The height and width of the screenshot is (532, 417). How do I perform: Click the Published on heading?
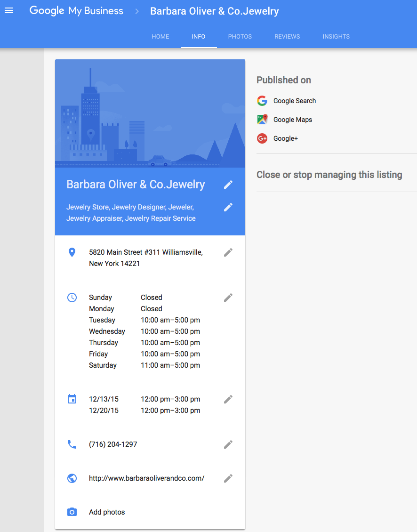click(x=284, y=80)
